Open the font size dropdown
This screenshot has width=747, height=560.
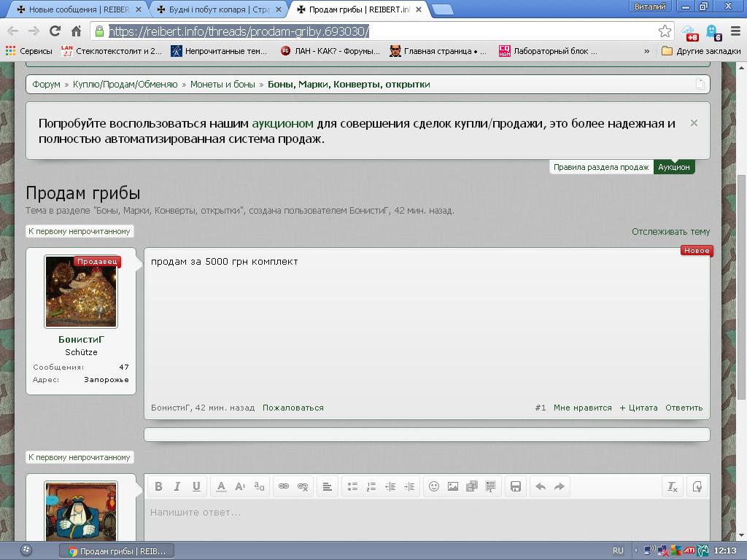pos(240,486)
